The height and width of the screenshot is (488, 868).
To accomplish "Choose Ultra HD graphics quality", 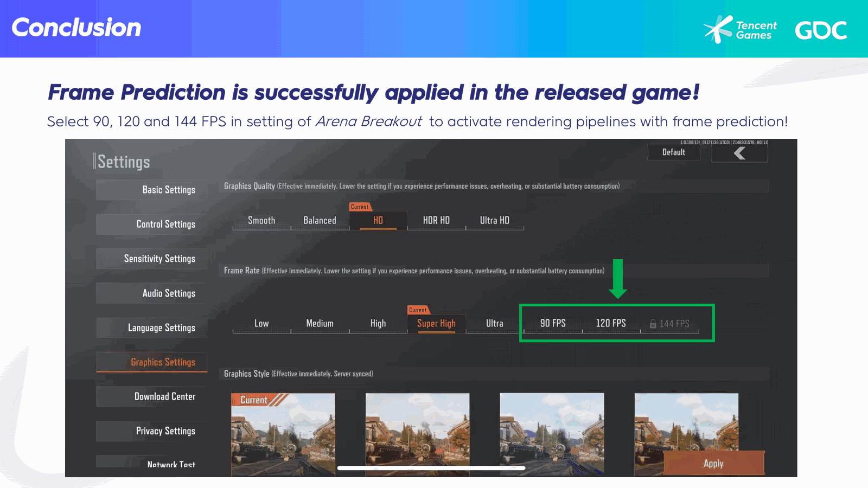I will (495, 221).
